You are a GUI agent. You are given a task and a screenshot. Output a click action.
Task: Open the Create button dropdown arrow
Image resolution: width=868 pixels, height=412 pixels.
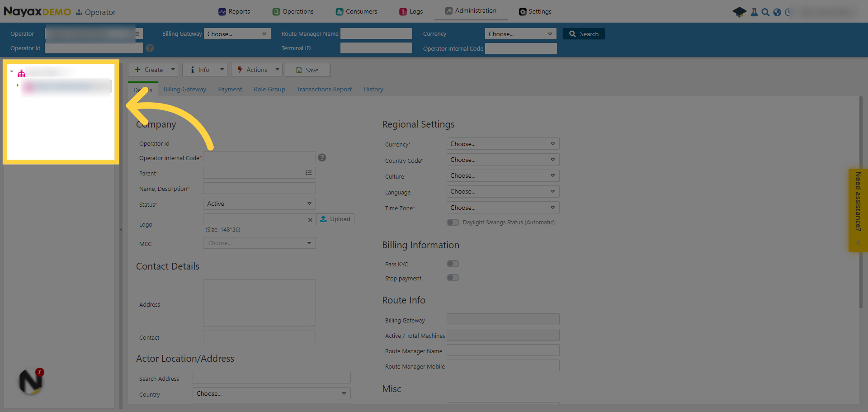click(x=173, y=70)
